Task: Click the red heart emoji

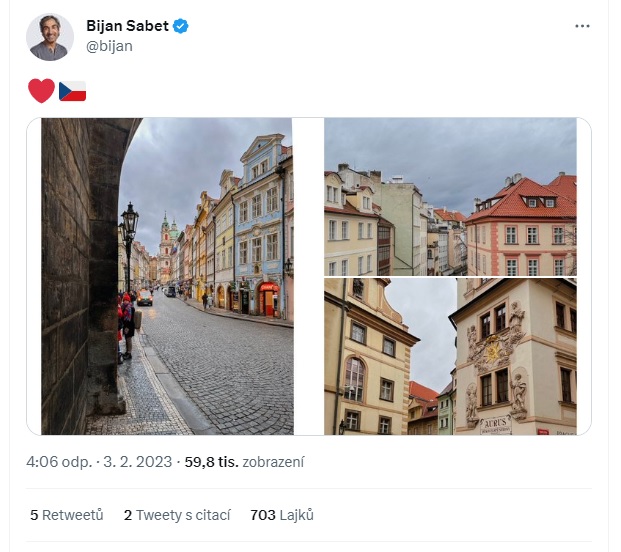Action: tap(41, 91)
